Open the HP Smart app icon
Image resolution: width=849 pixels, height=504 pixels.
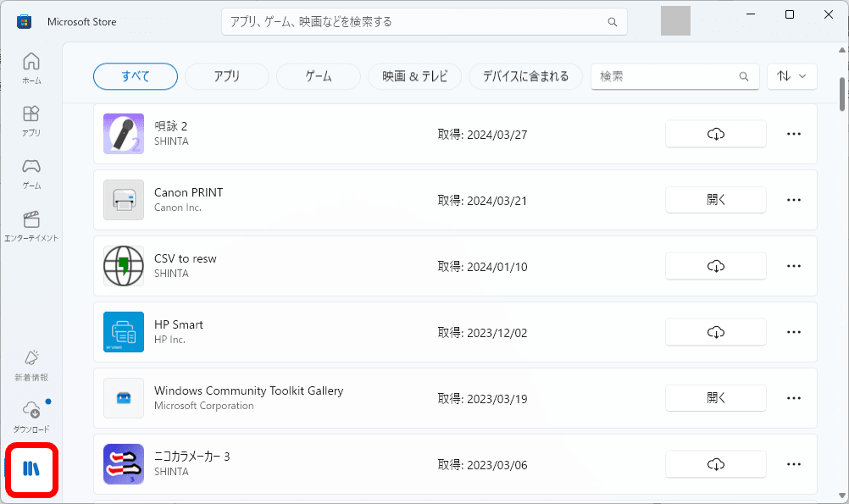pyautogui.click(x=124, y=332)
